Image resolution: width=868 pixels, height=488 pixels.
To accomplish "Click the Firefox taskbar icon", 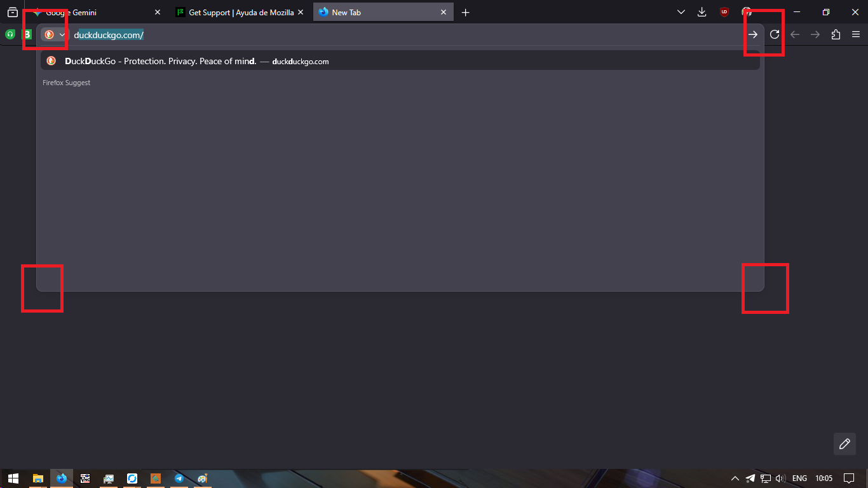I will (x=62, y=478).
